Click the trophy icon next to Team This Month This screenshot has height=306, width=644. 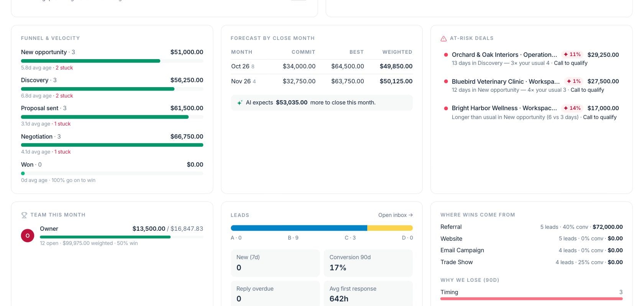(x=24, y=215)
